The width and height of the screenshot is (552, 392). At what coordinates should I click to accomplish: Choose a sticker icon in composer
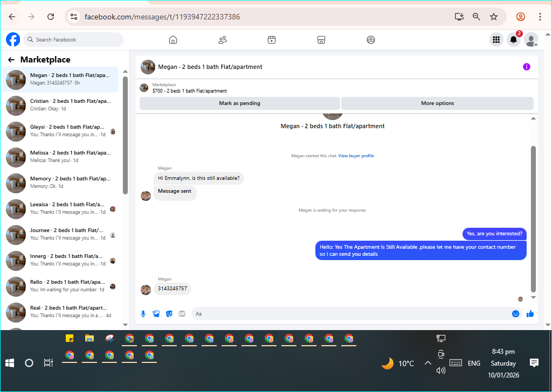(x=169, y=313)
